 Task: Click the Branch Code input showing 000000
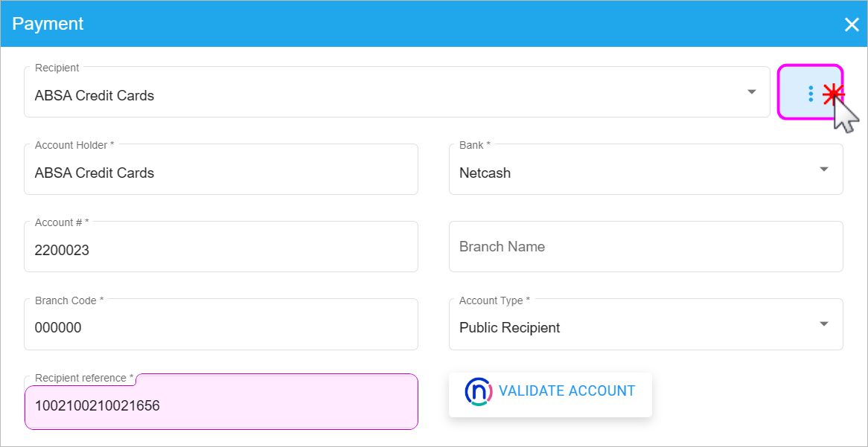(220, 328)
